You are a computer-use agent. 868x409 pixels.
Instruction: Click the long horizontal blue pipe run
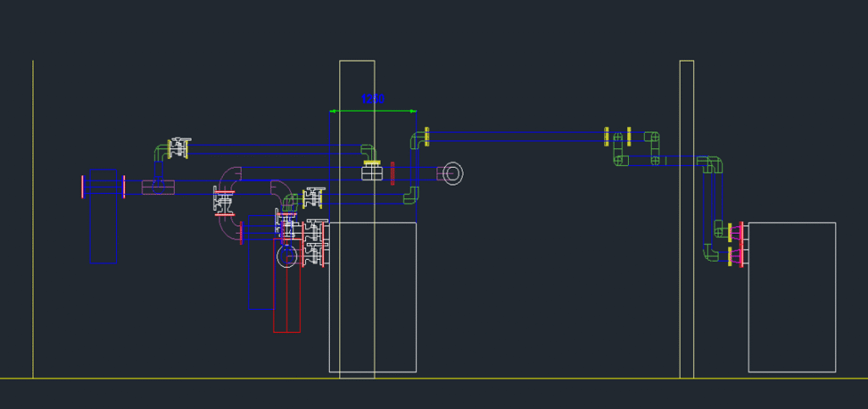click(x=517, y=135)
